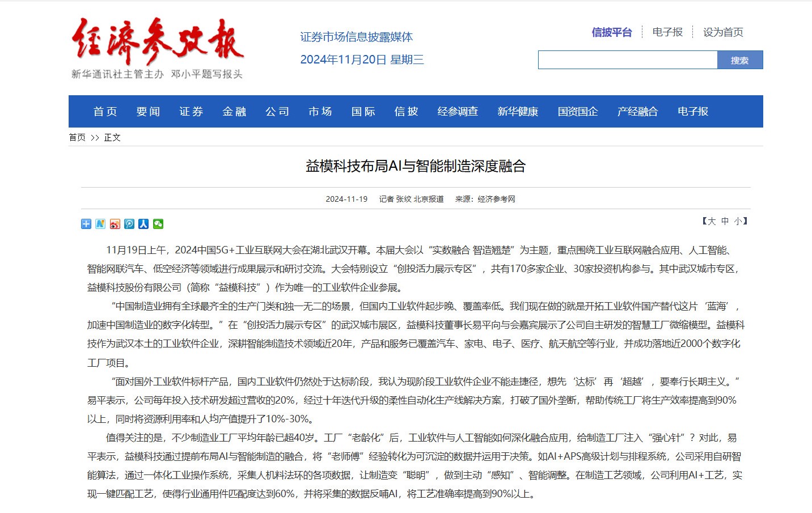Open the 国资国企 section
The width and height of the screenshot is (812, 513).
coord(578,112)
